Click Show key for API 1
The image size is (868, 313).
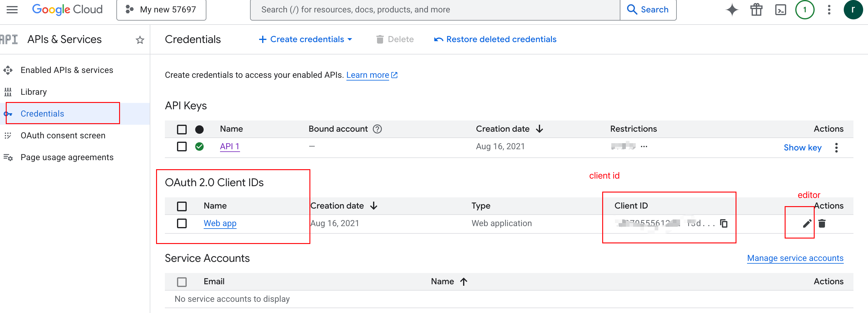tap(802, 147)
